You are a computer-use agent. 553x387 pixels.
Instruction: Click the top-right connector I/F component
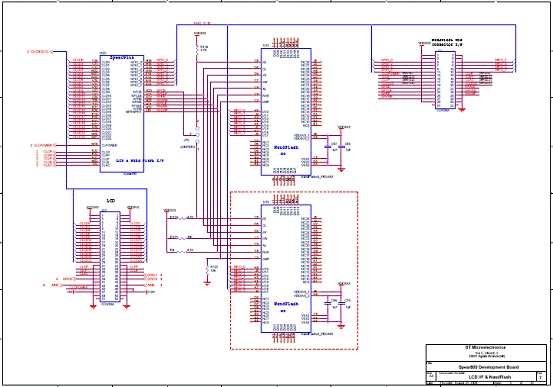(445, 80)
